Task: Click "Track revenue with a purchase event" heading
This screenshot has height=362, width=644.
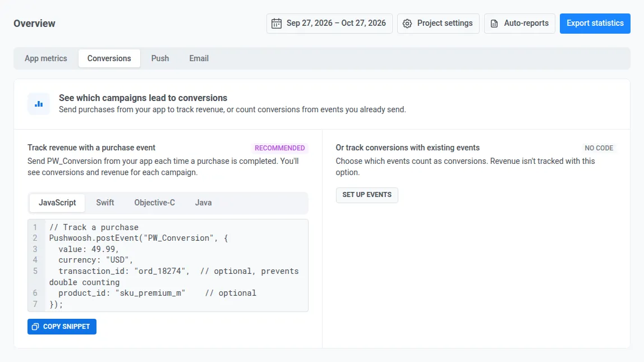Action: [x=91, y=148]
